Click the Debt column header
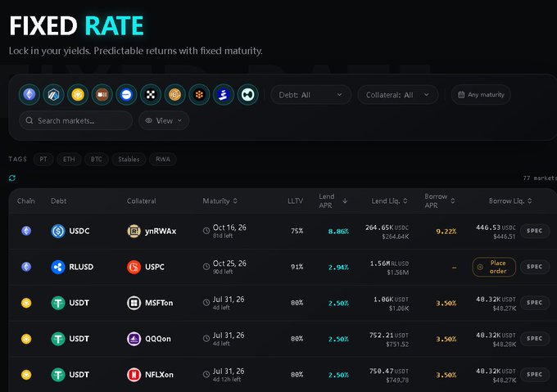 click(x=59, y=201)
